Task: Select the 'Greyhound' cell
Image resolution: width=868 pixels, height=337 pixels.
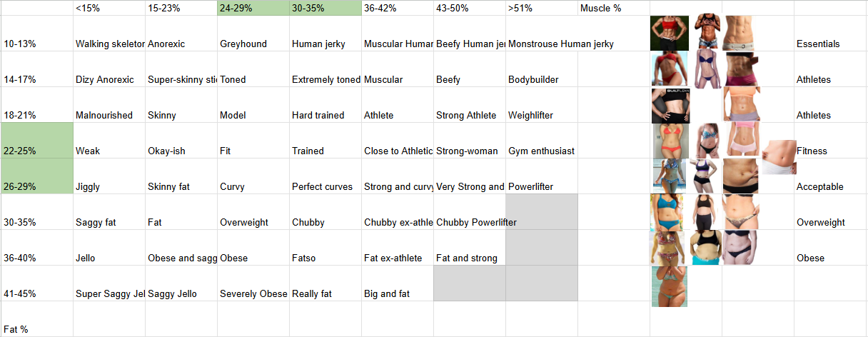Action: (x=253, y=34)
